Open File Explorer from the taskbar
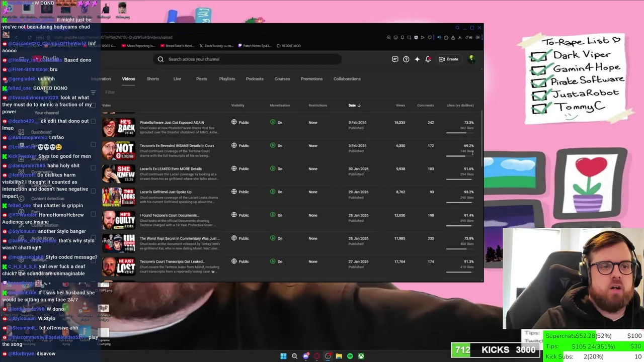 tap(339, 356)
